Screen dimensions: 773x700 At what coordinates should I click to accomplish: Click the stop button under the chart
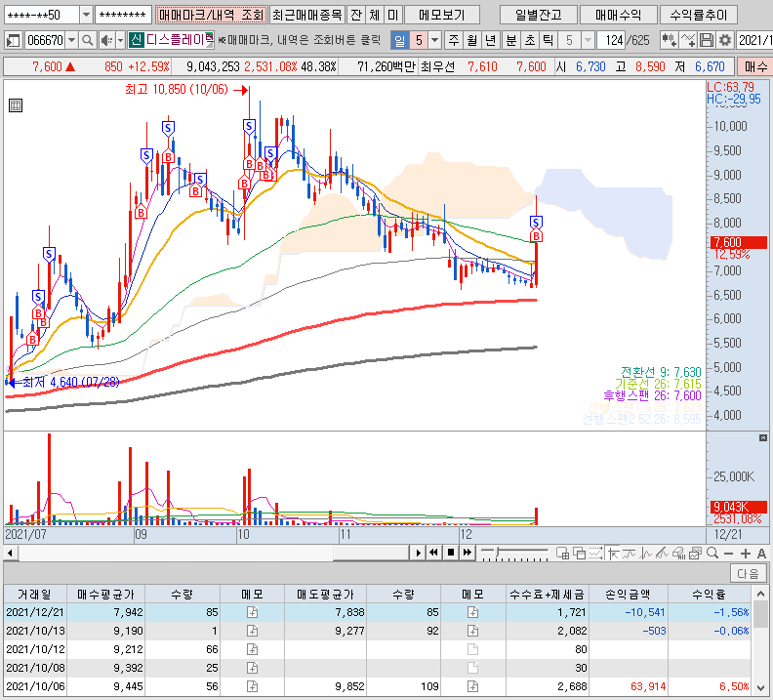tap(450, 553)
